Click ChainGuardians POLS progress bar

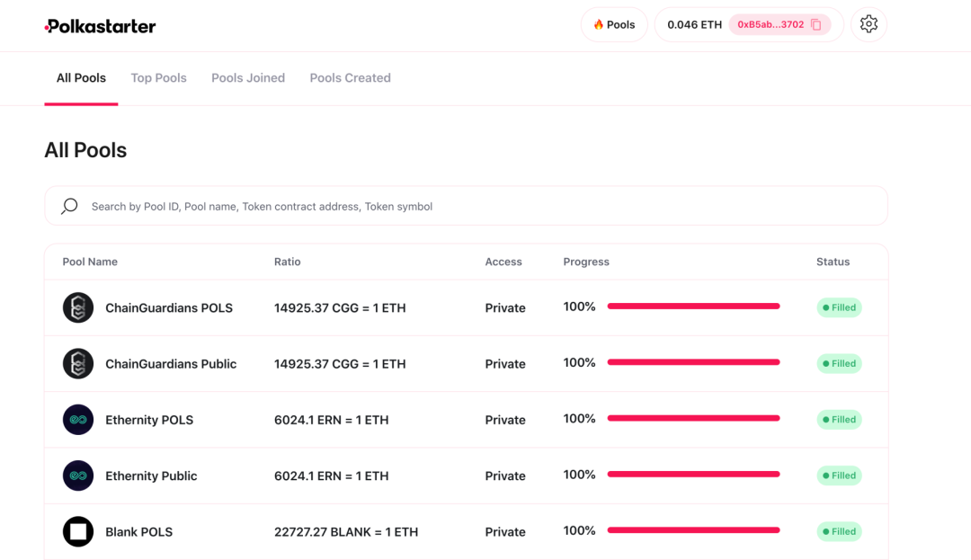click(x=693, y=307)
